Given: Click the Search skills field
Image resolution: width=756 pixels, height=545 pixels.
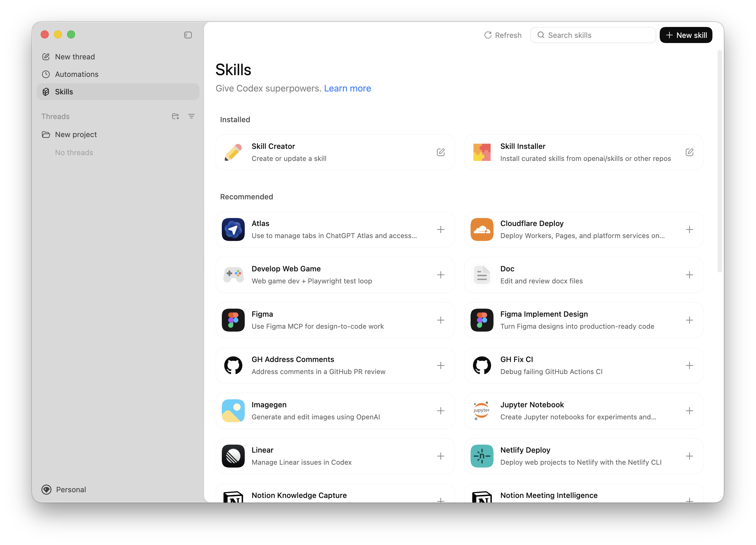Looking at the screenshot, I should click(x=593, y=35).
